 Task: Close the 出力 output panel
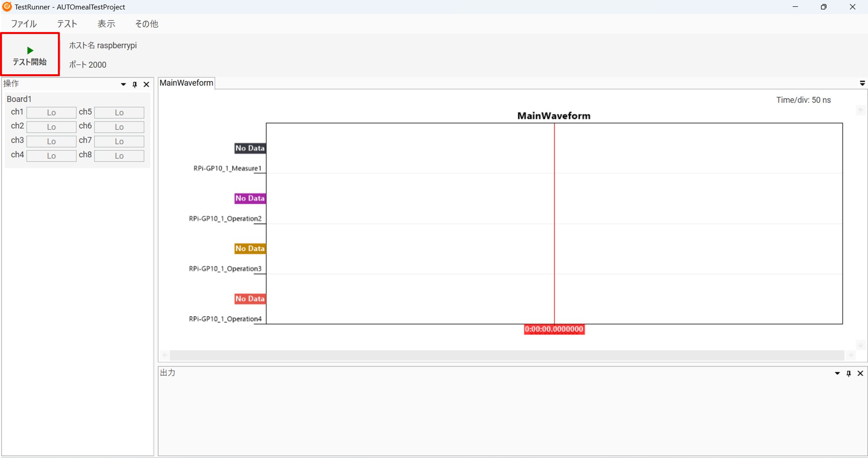[860, 374]
